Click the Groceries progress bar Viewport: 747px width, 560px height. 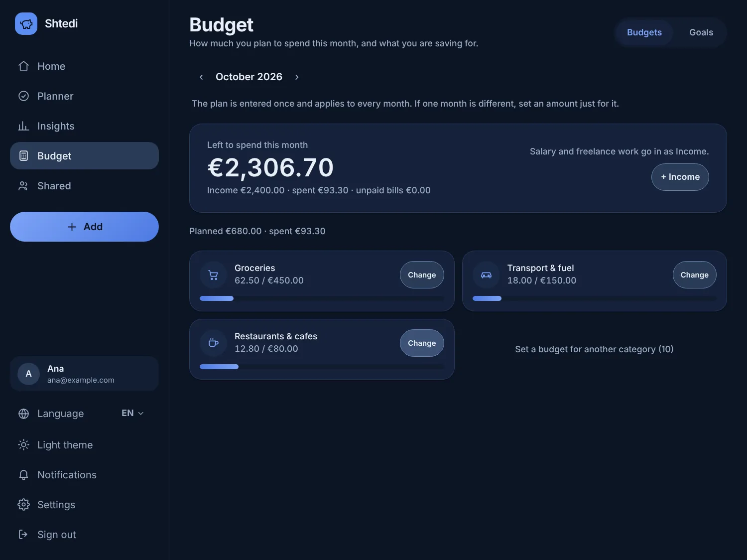click(x=322, y=298)
